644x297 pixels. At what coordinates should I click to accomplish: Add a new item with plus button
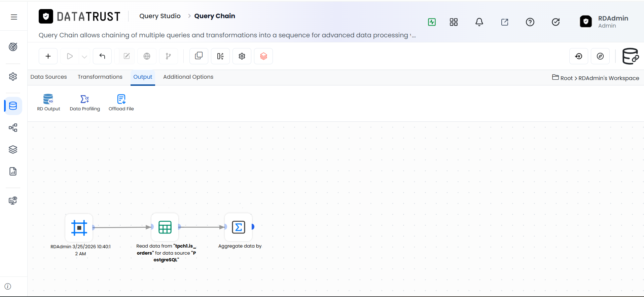48,56
